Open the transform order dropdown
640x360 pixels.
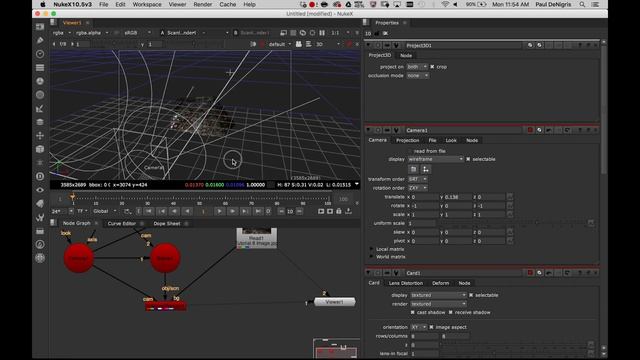tap(418, 179)
